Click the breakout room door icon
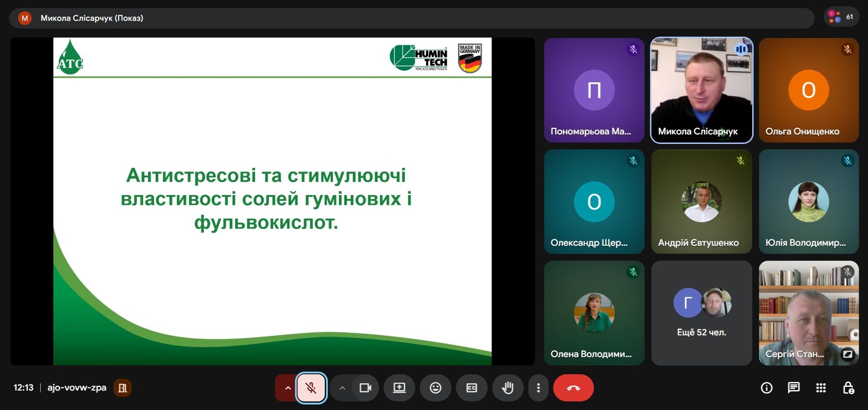Screen dimensions: 868x410 pos(123,388)
